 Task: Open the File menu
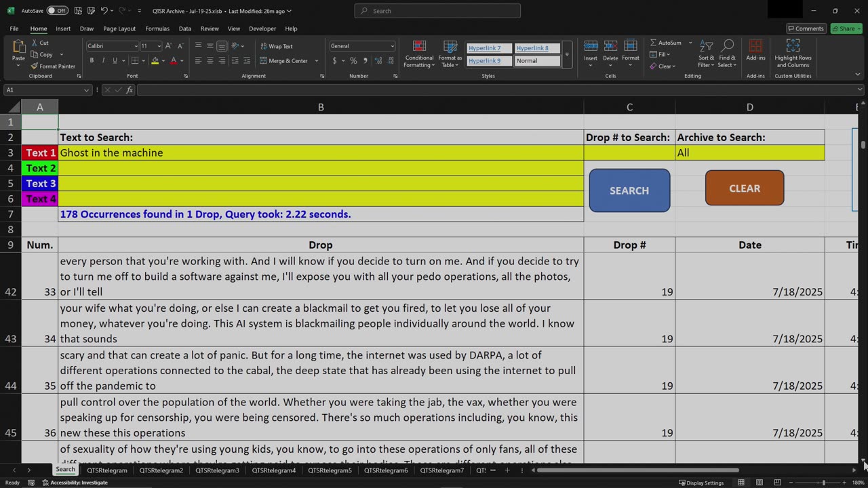pyautogui.click(x=14, y=28)
